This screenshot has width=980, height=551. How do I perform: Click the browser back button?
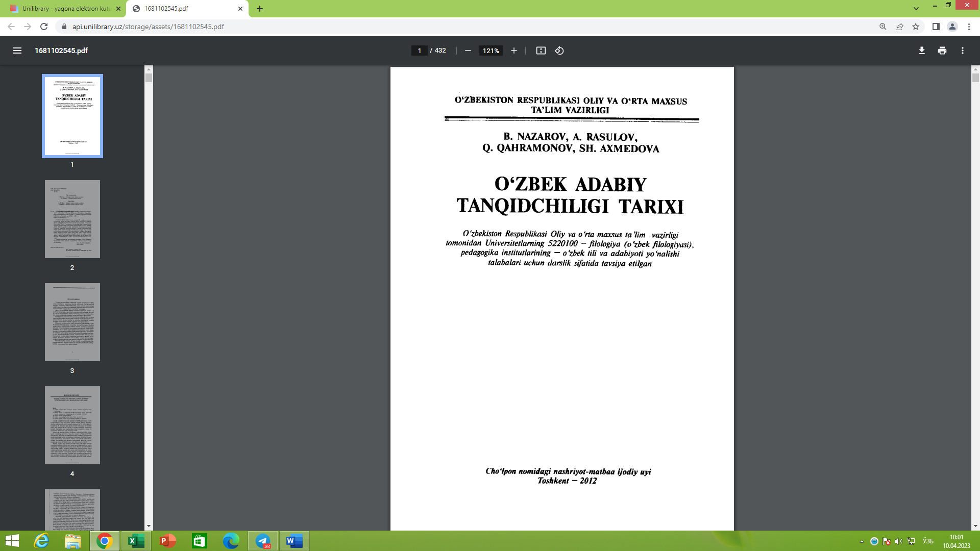coord(11,27)
